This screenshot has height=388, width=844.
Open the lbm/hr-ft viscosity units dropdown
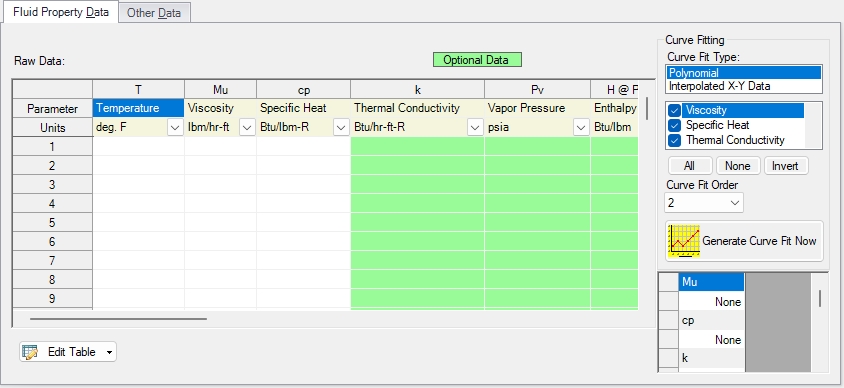(247, 128)
